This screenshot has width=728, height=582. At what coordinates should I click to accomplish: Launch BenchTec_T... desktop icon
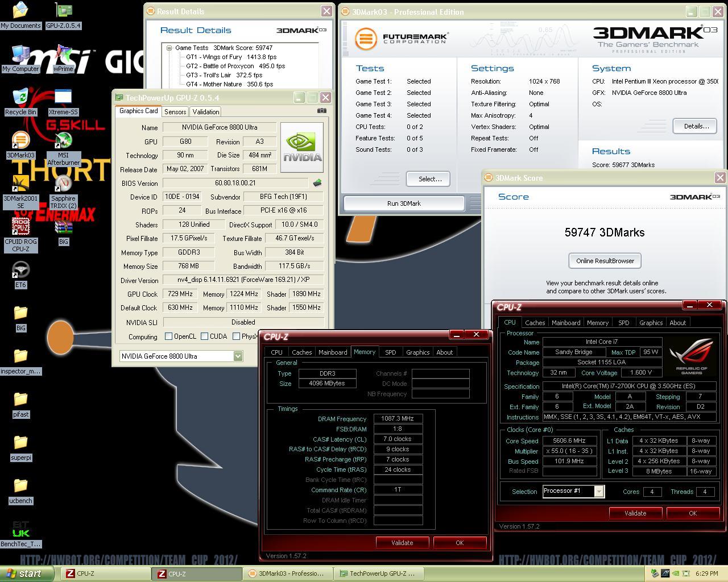click(x=20, y=533)
